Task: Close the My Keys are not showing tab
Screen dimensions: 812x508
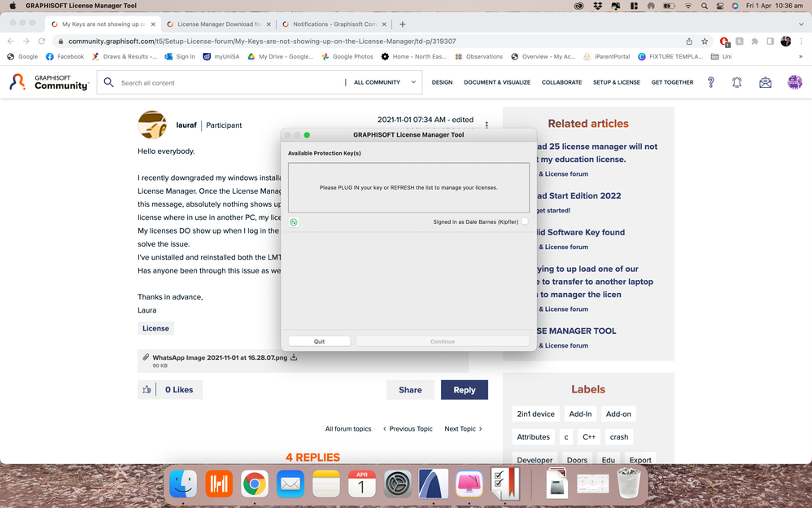Action: point(153,24)
